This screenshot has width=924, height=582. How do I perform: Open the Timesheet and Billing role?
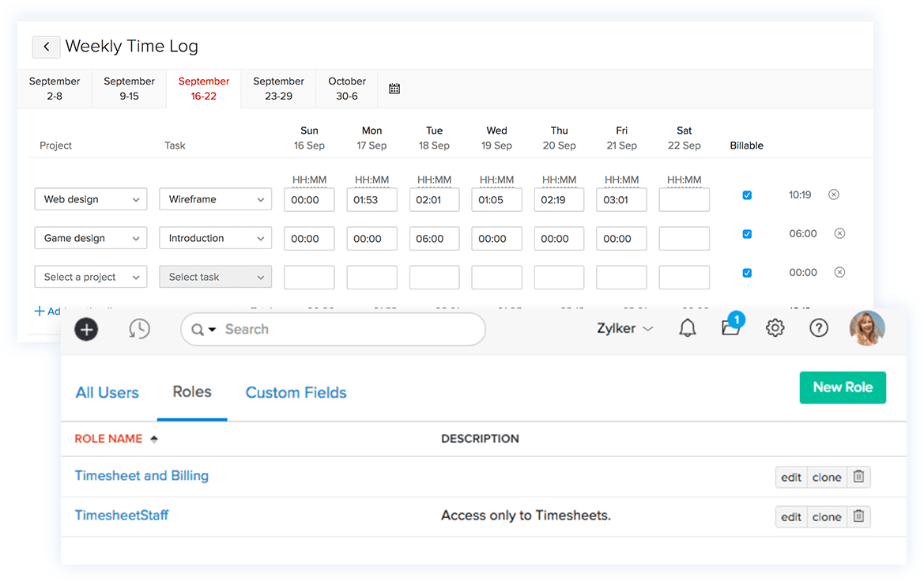click(141, 475)
